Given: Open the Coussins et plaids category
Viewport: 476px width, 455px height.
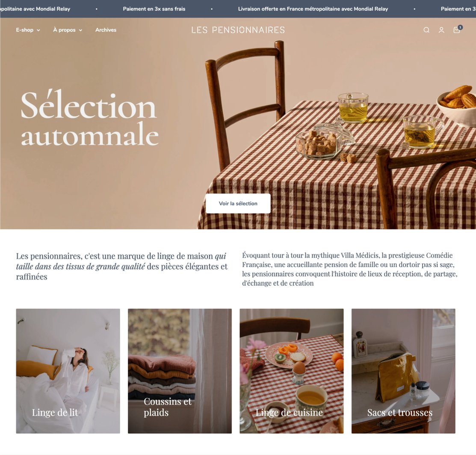Looking at the screenshot, I should pos(180,371).
